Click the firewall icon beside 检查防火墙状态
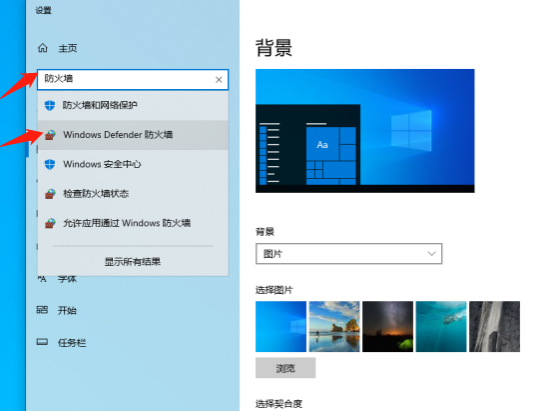Screen dimensions: 554x411 pyautogui.click(x=50, y=194)
